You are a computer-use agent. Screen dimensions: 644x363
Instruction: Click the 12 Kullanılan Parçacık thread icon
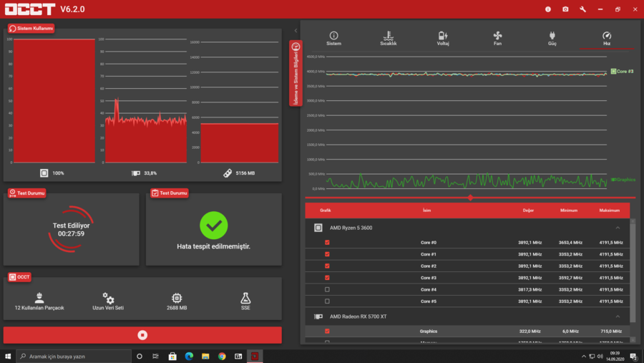pos(39,297)
